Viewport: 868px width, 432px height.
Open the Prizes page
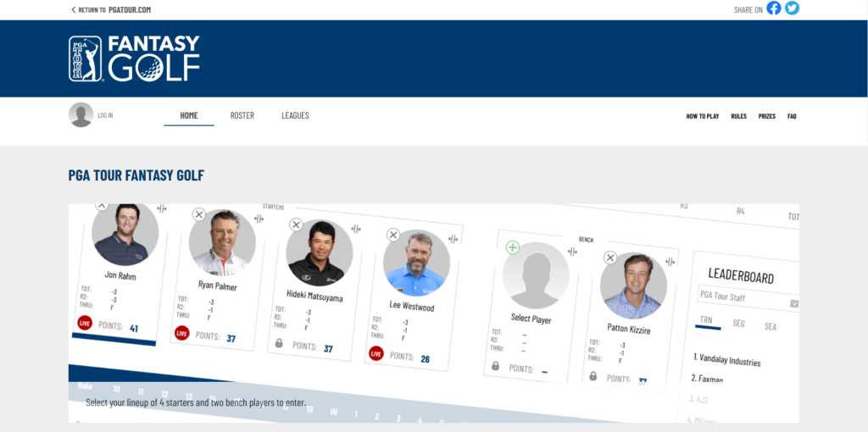pyautogui.click(x=766, y=116)
